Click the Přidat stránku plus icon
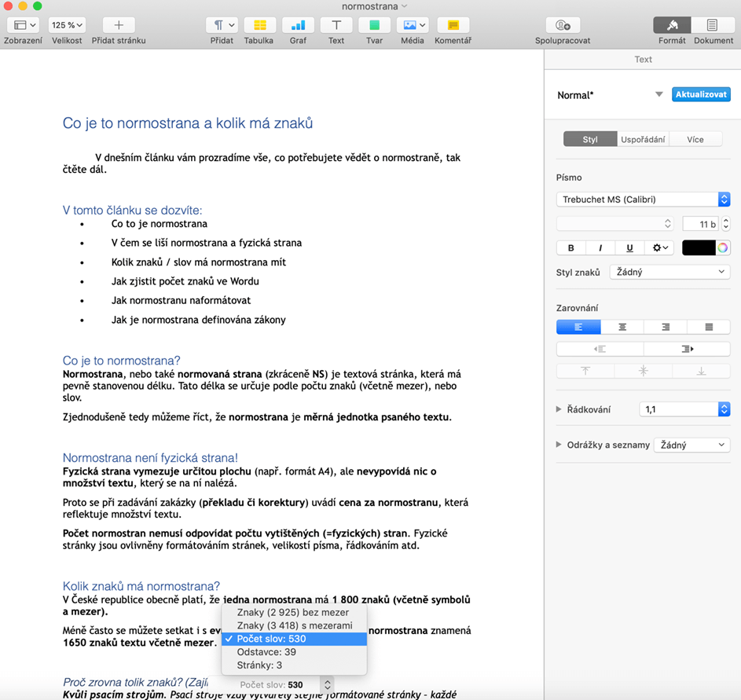Image resolution: width=741 pixels, height=700 pixels. click(119, 25)
